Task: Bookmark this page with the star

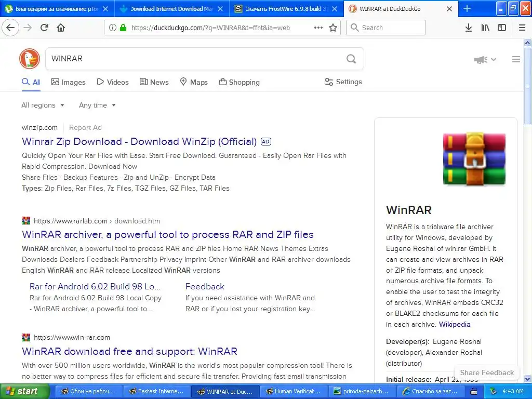Action: click(x=333, y=28)
